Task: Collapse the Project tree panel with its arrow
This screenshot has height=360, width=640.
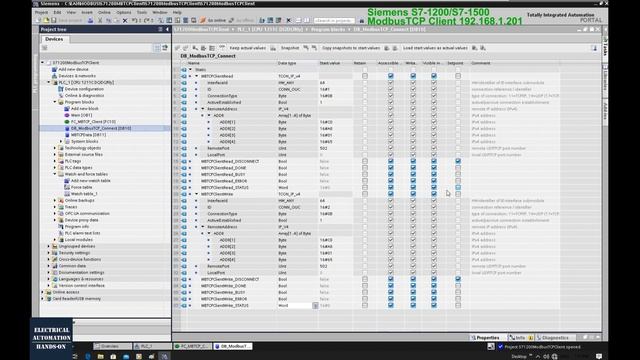Action: pos(167,29)
